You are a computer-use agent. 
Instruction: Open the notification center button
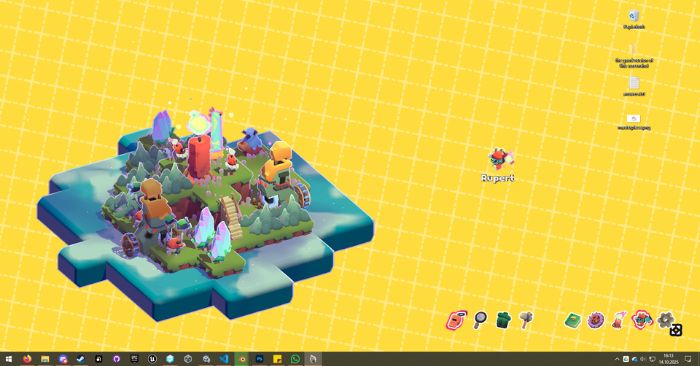pos(688,359)
